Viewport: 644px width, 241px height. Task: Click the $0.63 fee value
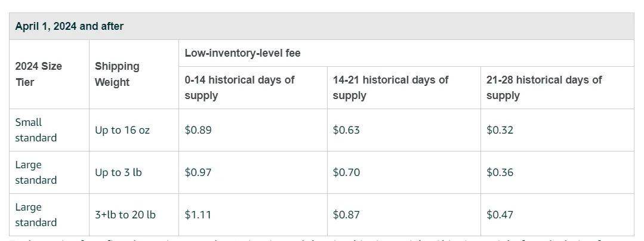tap(346, 130)
